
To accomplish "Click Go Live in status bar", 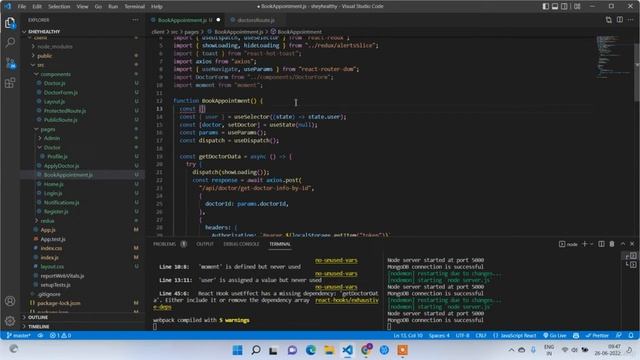I will click(x=555, y=336).
